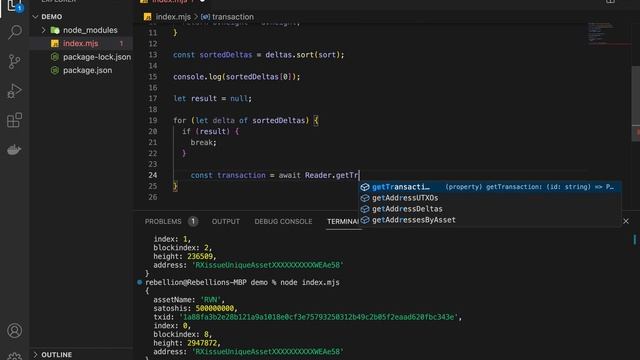Open Extensions view
Viewport: 640px width, 360px height.
15,120
